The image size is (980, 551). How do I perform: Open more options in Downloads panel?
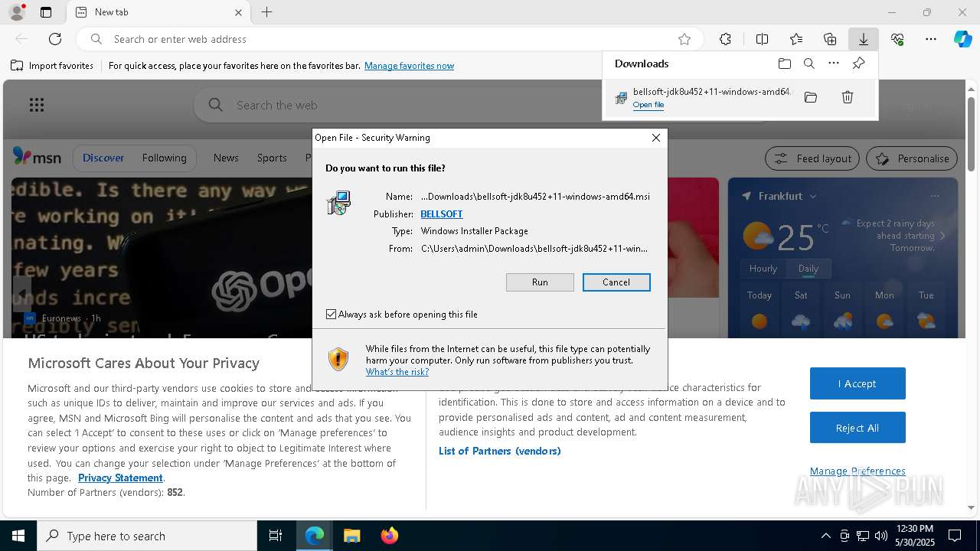[x=834, y=64]
